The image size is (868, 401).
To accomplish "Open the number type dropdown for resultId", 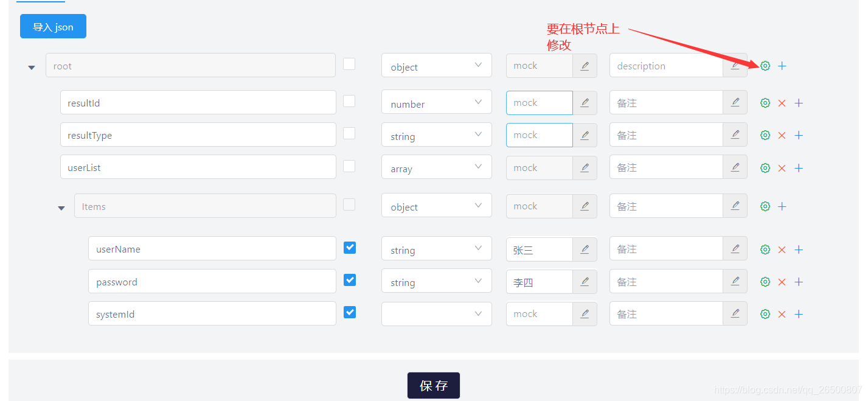I will pos(436,102).
